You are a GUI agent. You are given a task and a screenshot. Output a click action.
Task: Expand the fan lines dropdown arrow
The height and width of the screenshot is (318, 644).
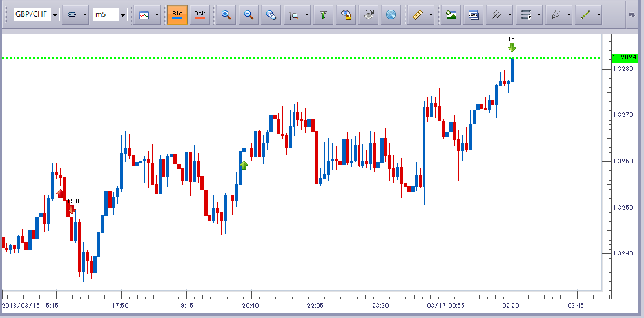[569, 15]
